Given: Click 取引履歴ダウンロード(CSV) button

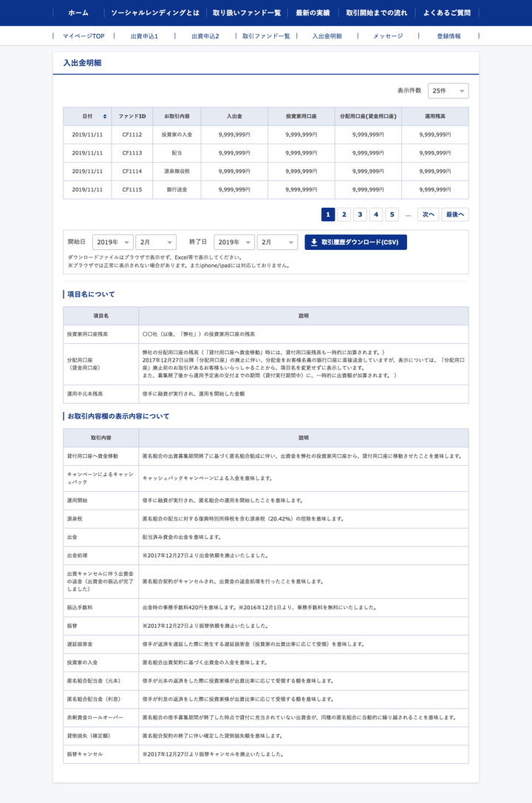Looking at the screenshot, I should (x=355, y=243).
